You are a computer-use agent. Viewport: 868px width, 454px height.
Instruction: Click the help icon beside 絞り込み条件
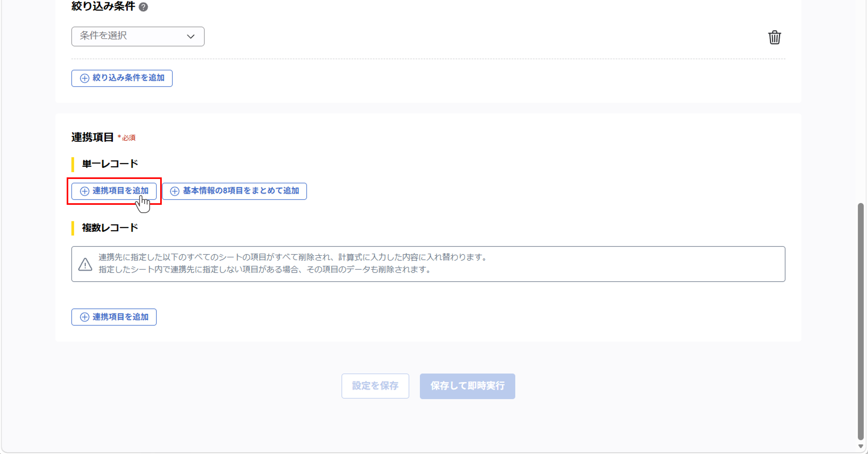[143, 7]
